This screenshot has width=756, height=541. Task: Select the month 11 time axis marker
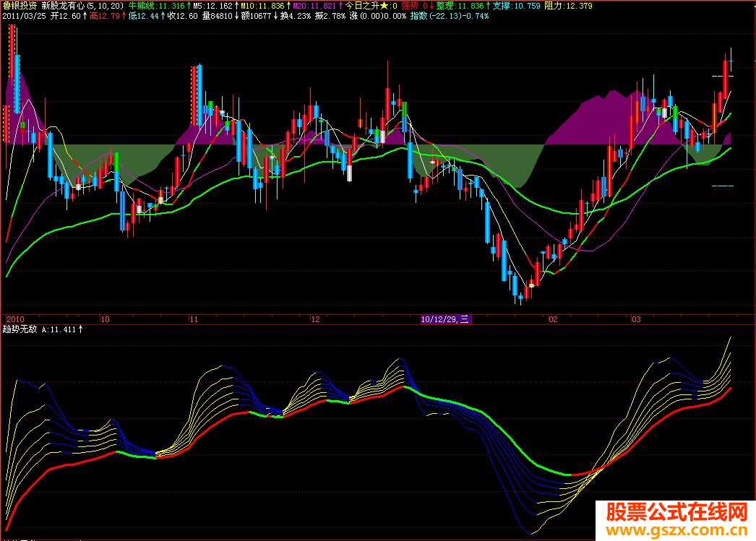[194, 319]
